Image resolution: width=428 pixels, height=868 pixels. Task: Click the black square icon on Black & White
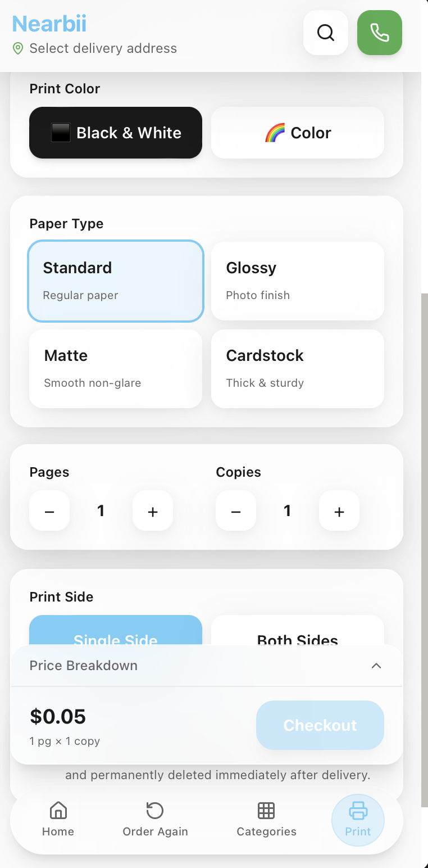61,133
